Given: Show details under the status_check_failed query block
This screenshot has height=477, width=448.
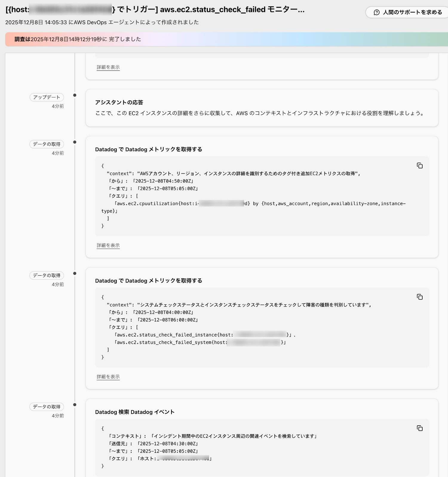Looking at the screenshot, I should pos(108,377).
